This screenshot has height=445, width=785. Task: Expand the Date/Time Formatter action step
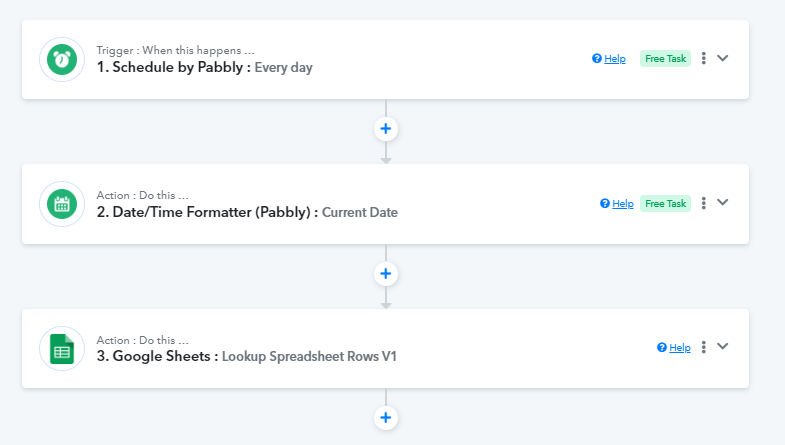tap(722, 202)
